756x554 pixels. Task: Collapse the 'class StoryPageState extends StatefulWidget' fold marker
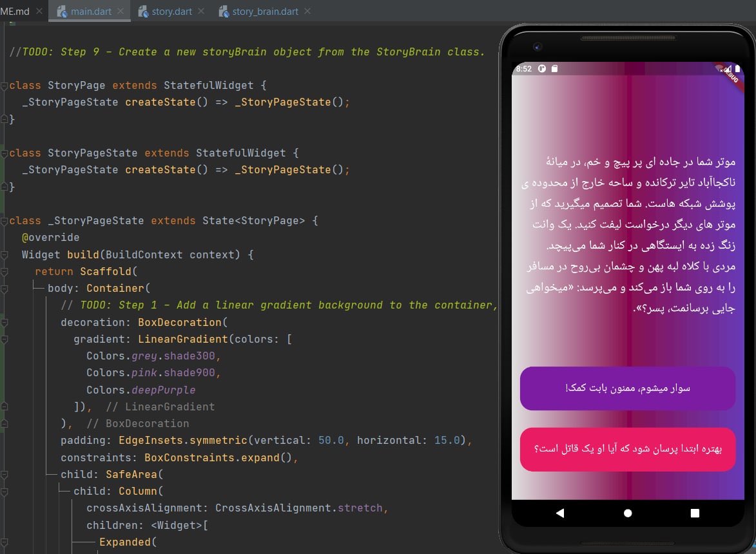click(x=4, y=153)
